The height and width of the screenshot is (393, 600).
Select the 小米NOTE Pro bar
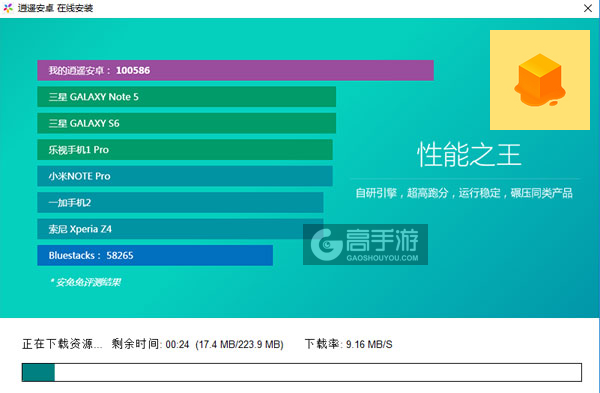click(x=185, y=176)
